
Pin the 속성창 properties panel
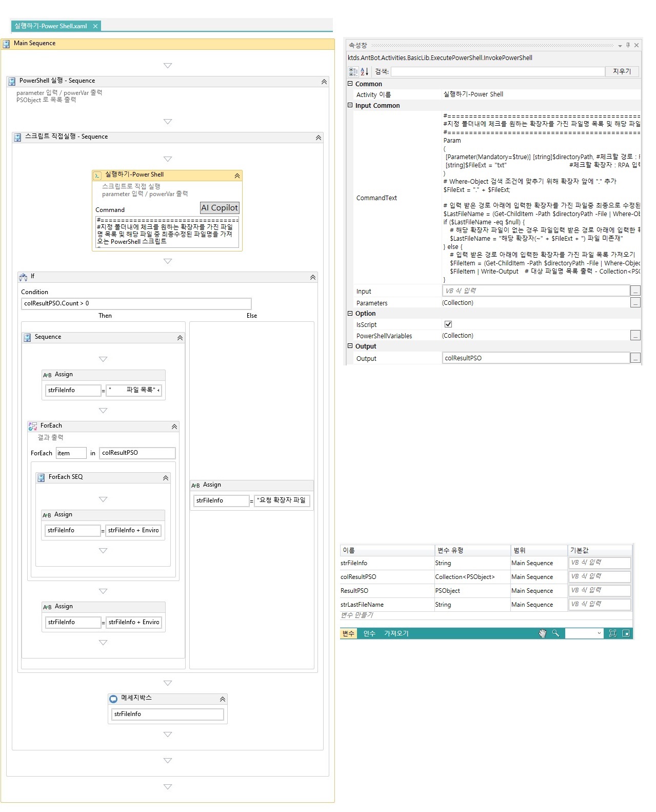[628, 45]
